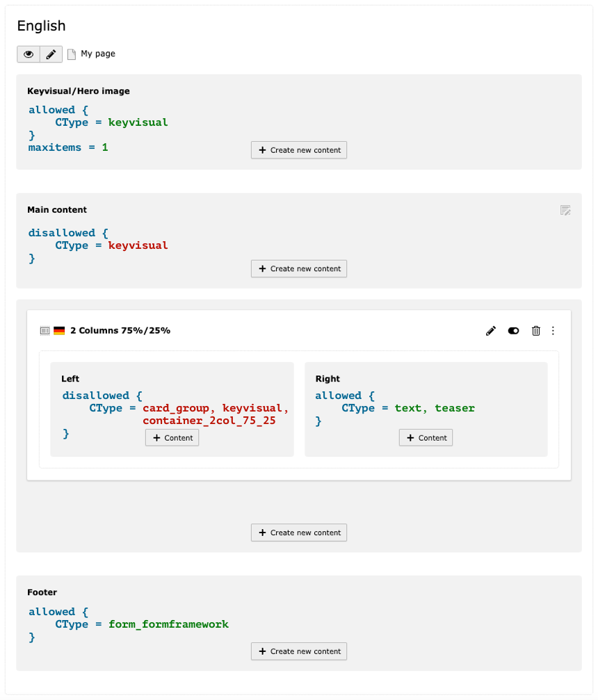Click the Main content column title
This screenshot has width=598, height=700.
[57, 210]
